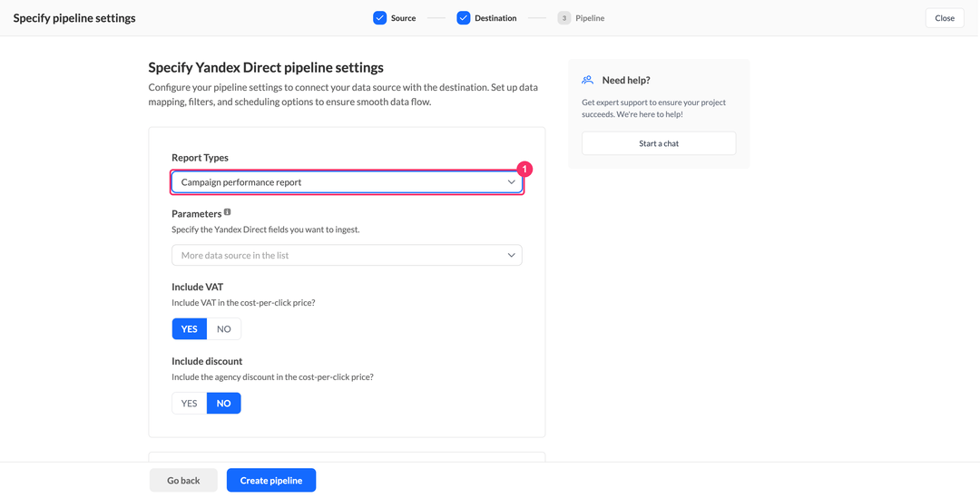Select YES for Include discount

(x=190, y=403)
